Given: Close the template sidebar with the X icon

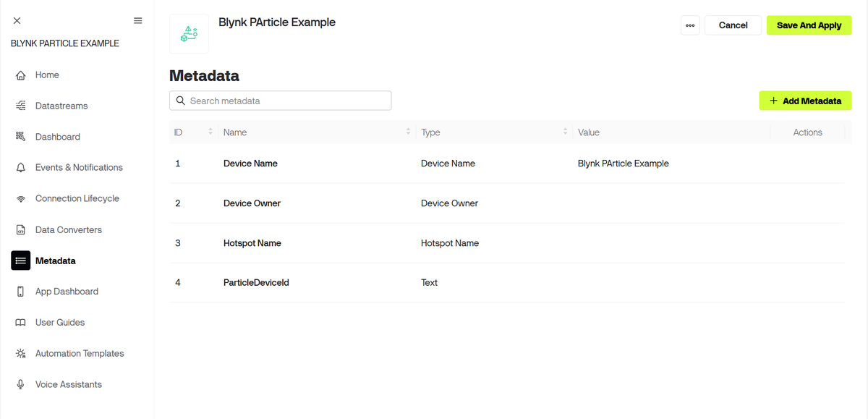Looking at the screenshot, I should tap(17, 20).
